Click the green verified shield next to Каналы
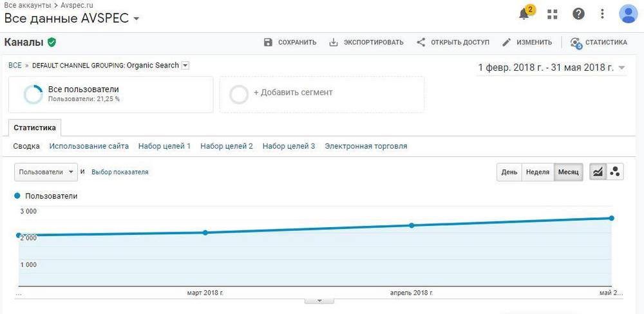The height and width of the screenshot is (314, 644). [52, 42]
